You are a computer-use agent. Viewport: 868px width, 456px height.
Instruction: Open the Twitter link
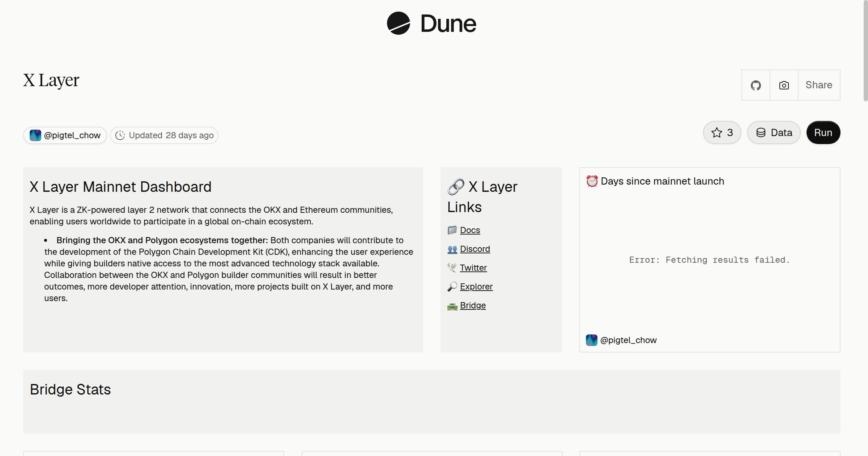[x=473, y=268]
